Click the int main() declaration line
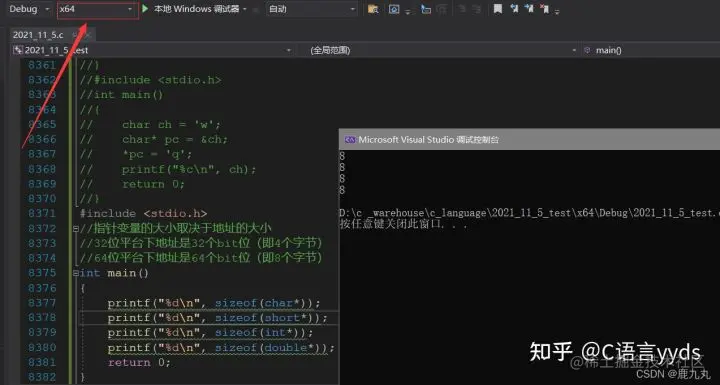 pyautogui.click(x=114, y=273)
